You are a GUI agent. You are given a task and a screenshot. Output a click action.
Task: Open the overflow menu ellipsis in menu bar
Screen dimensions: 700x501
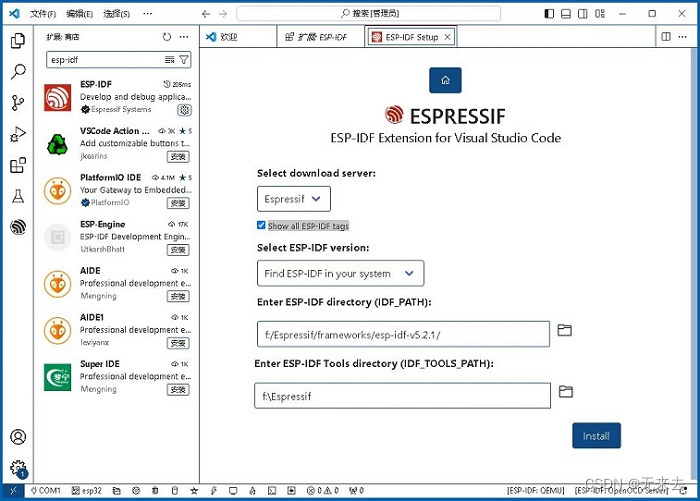(147, 14)
